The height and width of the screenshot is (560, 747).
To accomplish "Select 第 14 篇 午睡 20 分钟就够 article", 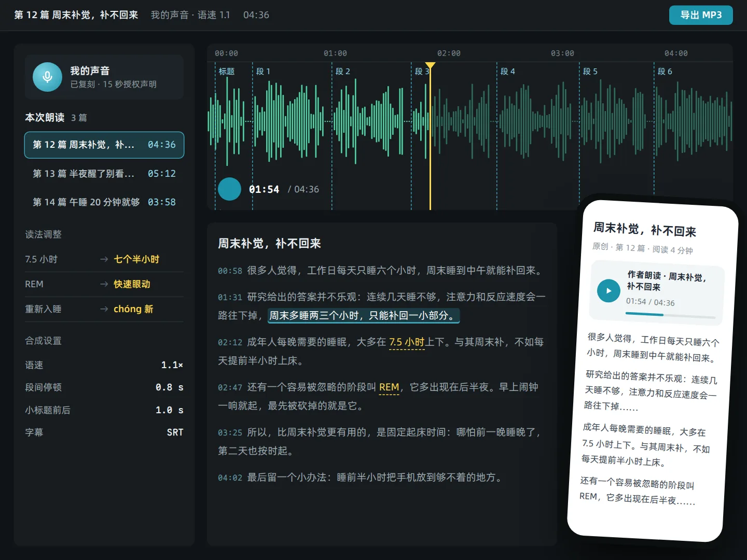I will click(104, 202).
